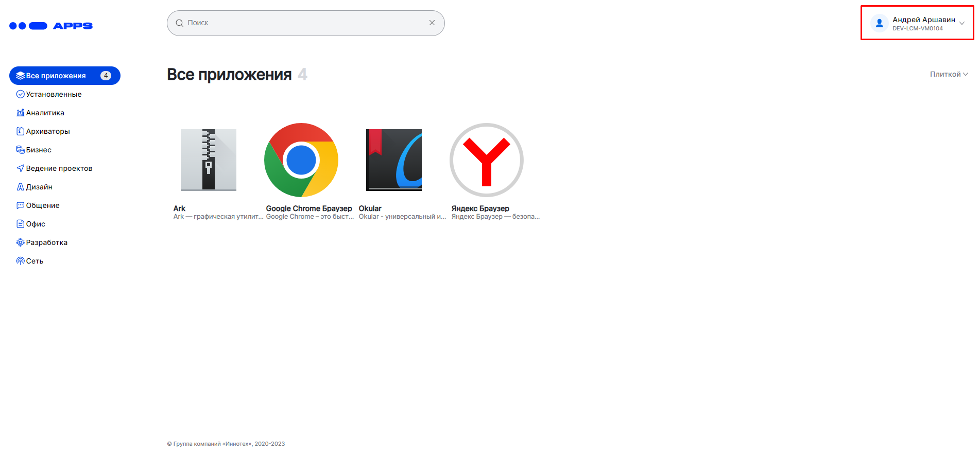
Task: Click the Яндекс Браузер title link
Action: pos(480,208)
